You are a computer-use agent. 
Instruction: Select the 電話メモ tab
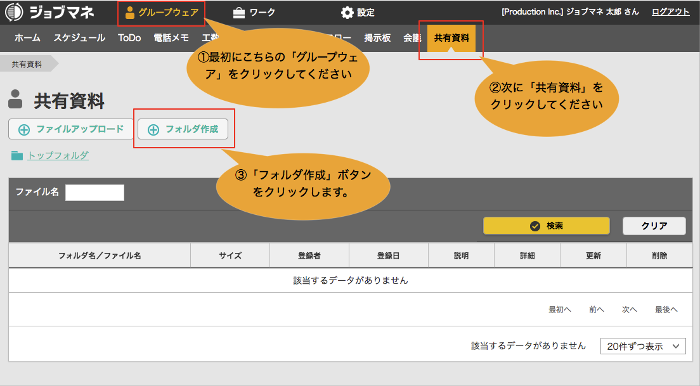171,38
